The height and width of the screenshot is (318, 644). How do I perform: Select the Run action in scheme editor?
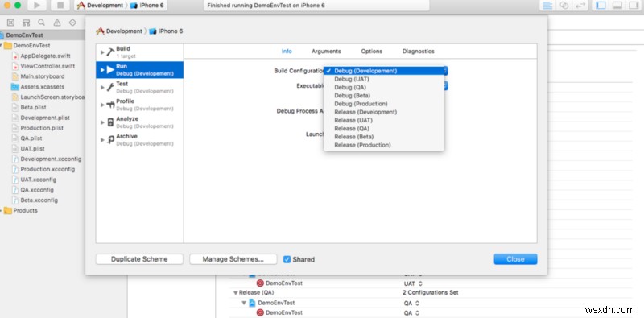tap(139, 70)
